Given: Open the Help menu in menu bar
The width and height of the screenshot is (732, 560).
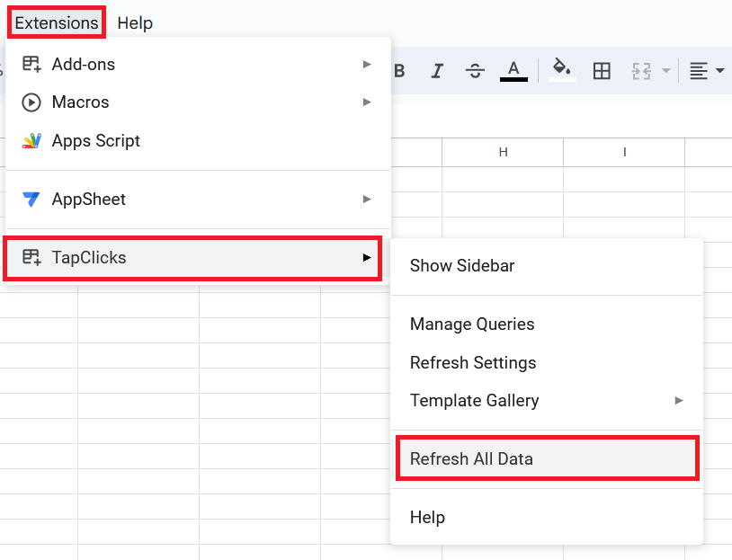Looking at the screenshot, I should click(x=135, y=22).
